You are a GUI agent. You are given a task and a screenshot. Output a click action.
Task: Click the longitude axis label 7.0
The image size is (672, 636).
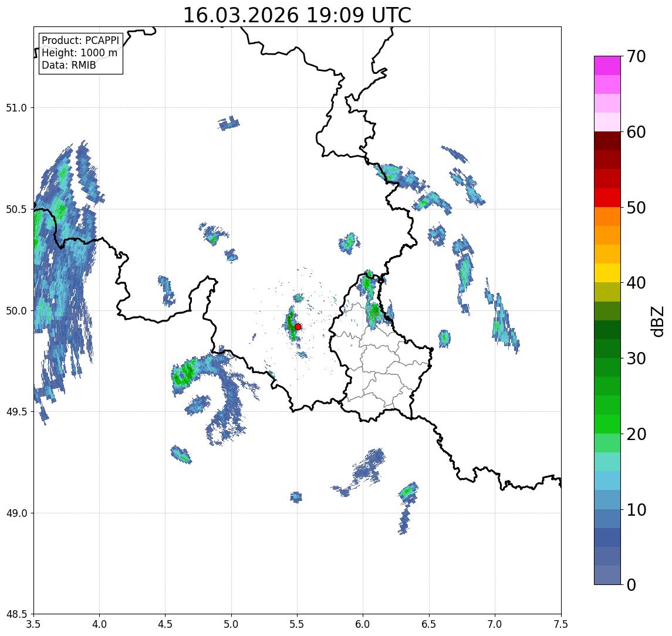[x=495, y=624]
